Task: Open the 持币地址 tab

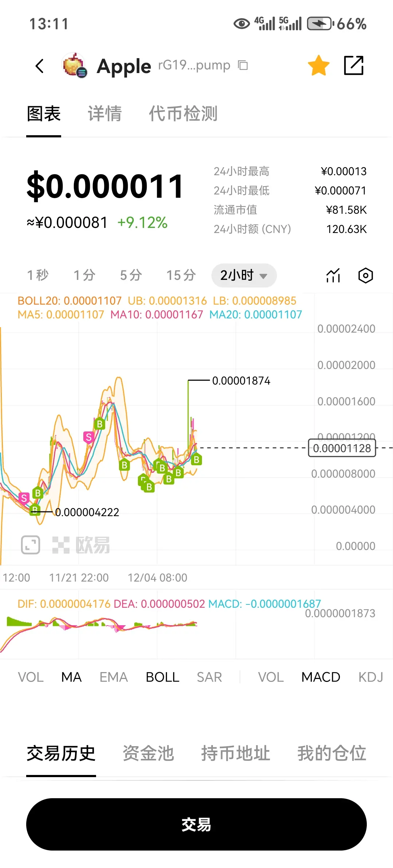Action: (236, 753)
